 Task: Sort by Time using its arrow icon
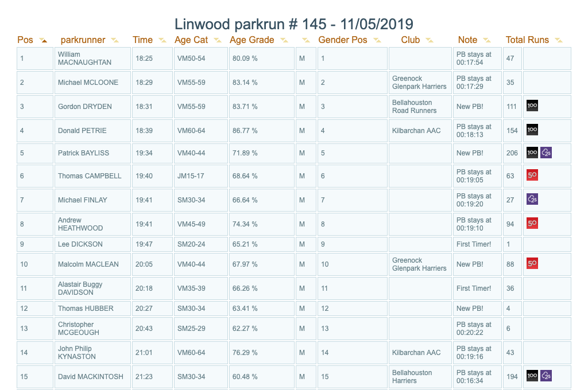pos(163,41)
